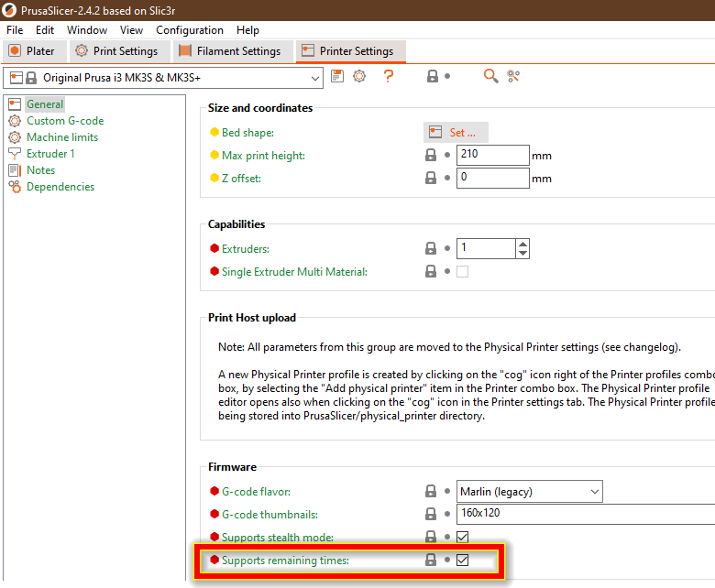Click the Extruders number field
Image resolution: width=715 pixels, height=588 pixels.
coord(487,249)
